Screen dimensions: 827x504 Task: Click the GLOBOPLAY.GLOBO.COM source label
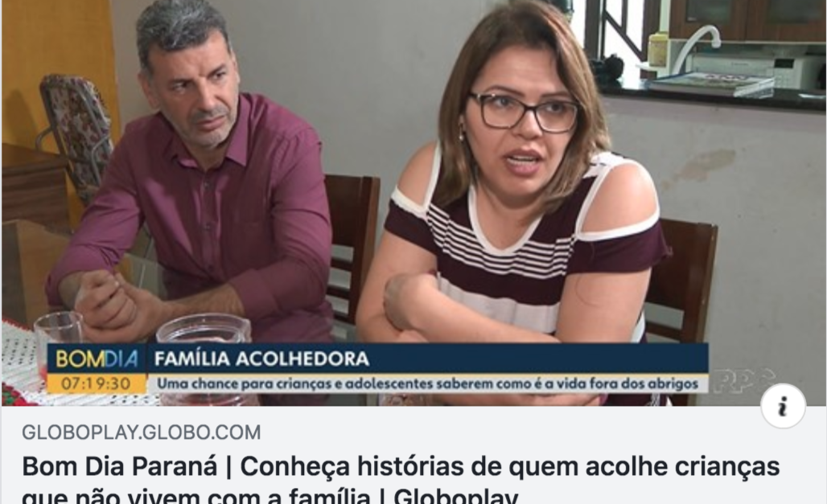(x=142, y=432)
